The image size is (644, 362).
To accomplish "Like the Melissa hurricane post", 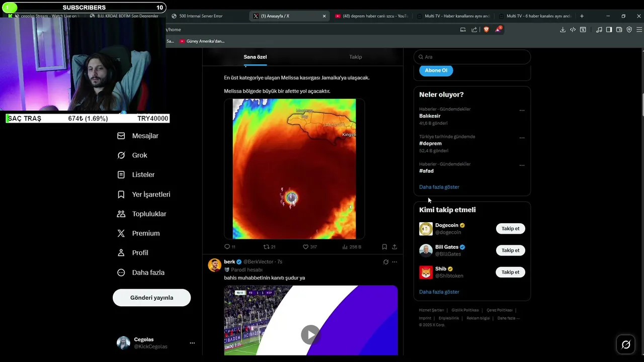I will click(x=309, y=247).
